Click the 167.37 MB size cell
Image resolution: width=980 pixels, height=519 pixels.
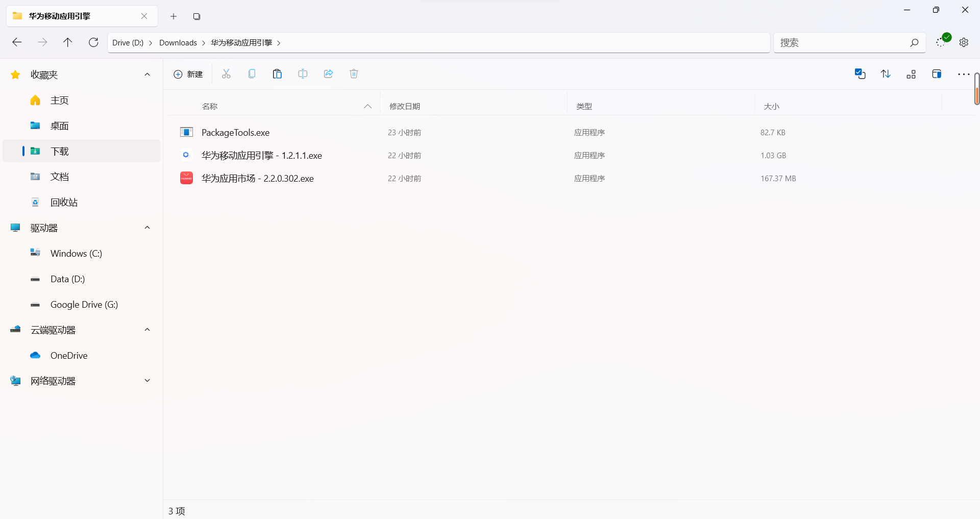coord(778,179)
